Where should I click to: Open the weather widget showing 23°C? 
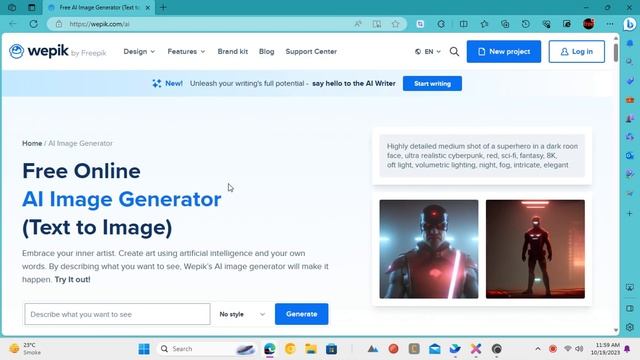coord(25,349)
